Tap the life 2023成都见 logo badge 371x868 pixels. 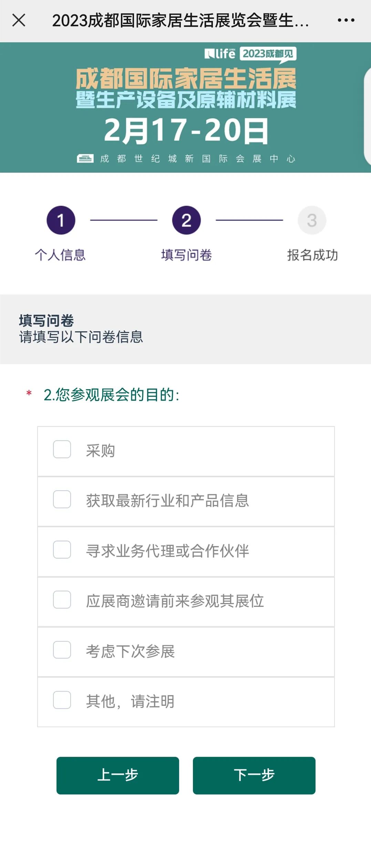tap(250, 54)
